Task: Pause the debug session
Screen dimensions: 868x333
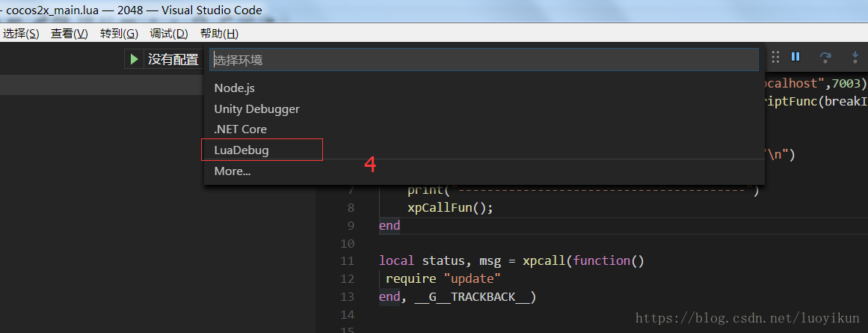Action: click(795, 57)
